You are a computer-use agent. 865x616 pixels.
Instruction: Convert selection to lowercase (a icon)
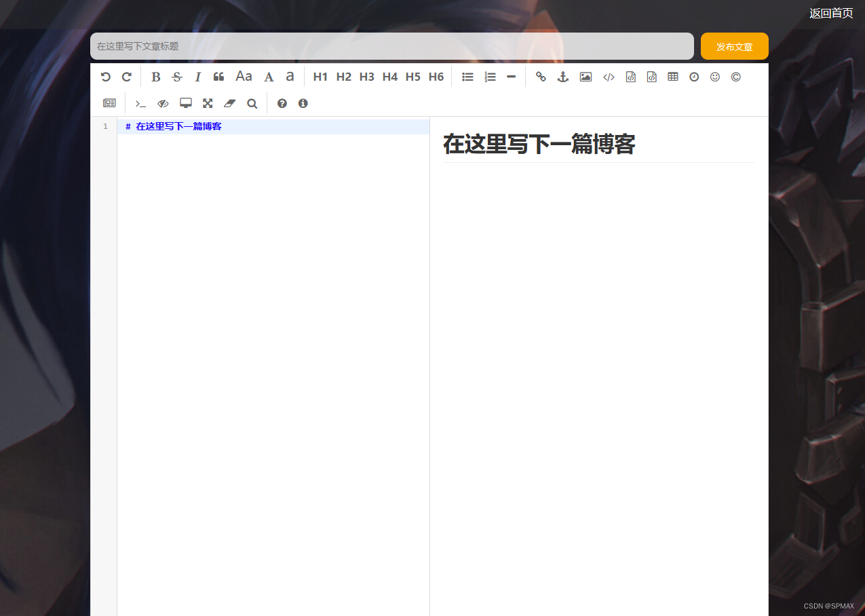(290, 77)
